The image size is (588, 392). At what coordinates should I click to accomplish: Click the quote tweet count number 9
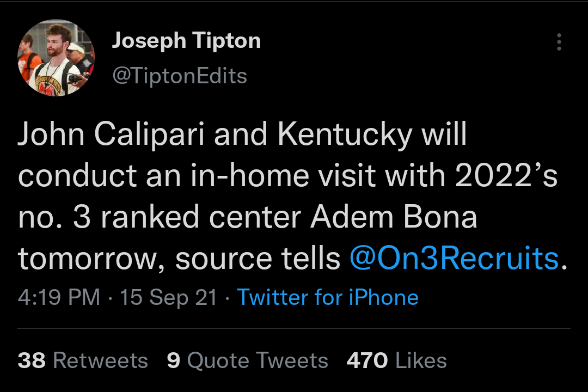[174, 360]
